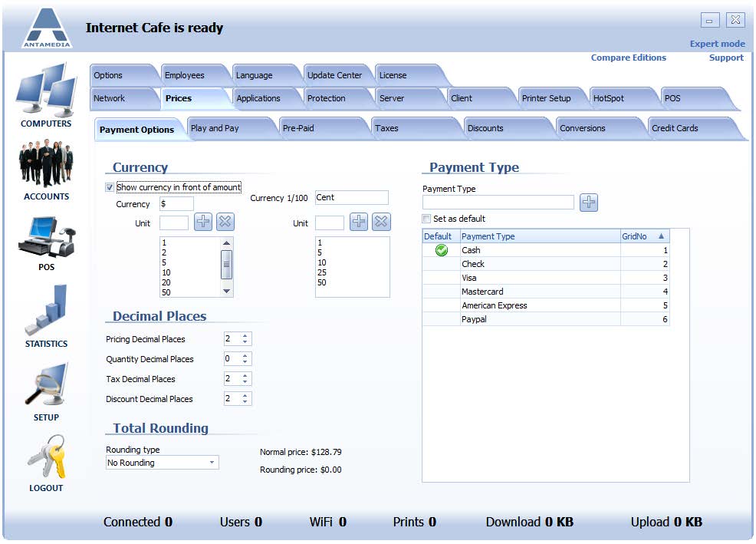Viewport: 756px width, 544px height.
Task: Sort payment types by GridNo column
Action: coord(645,236)
